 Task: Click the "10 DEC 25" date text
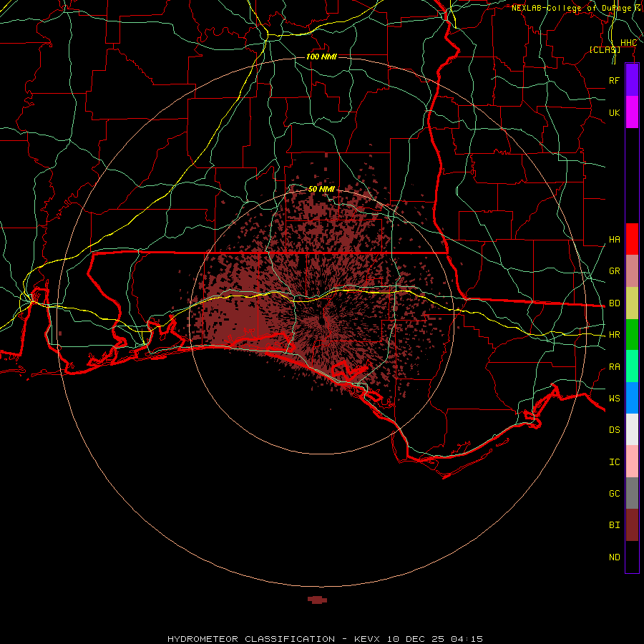416,639
